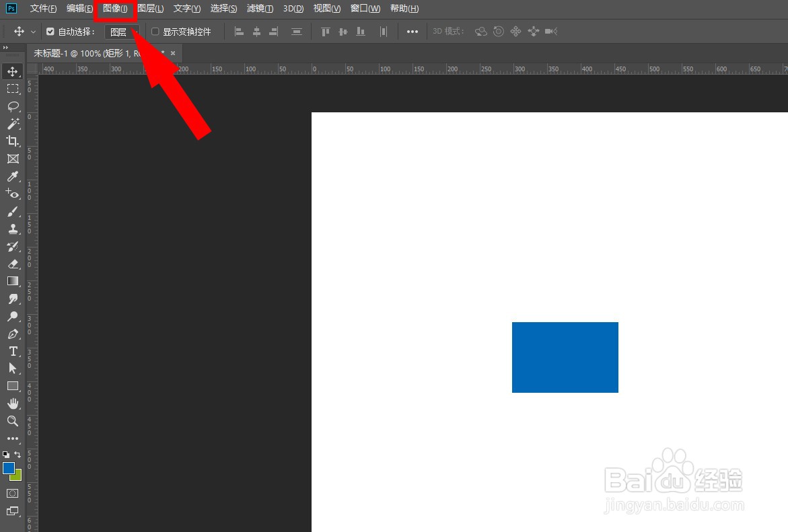Select the Zoom tool
788x532 pixels.
tap(13, 421)
